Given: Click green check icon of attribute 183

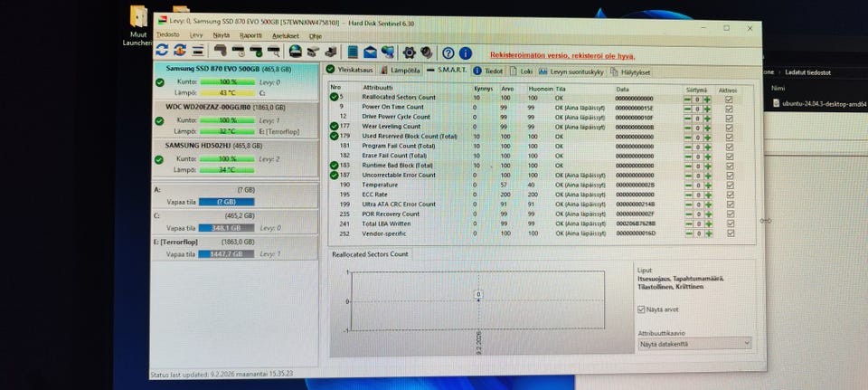Looking at the screenshot, I should pos(334,165).
